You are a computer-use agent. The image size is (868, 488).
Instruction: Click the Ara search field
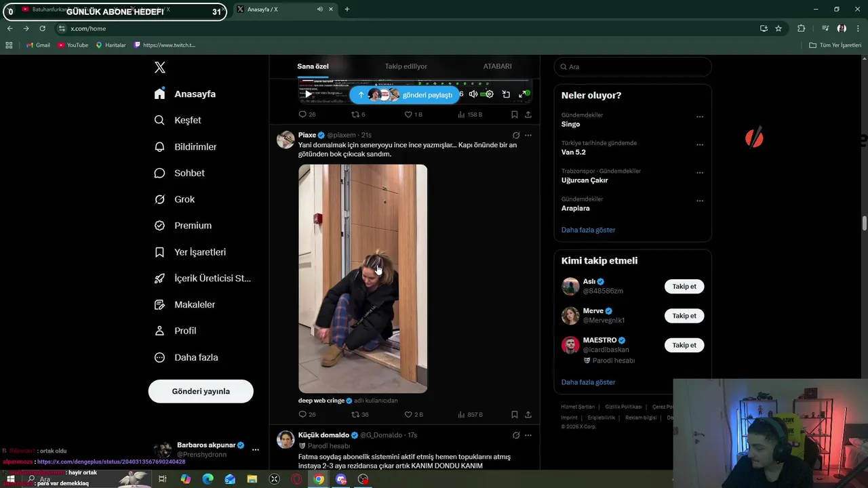633,66
